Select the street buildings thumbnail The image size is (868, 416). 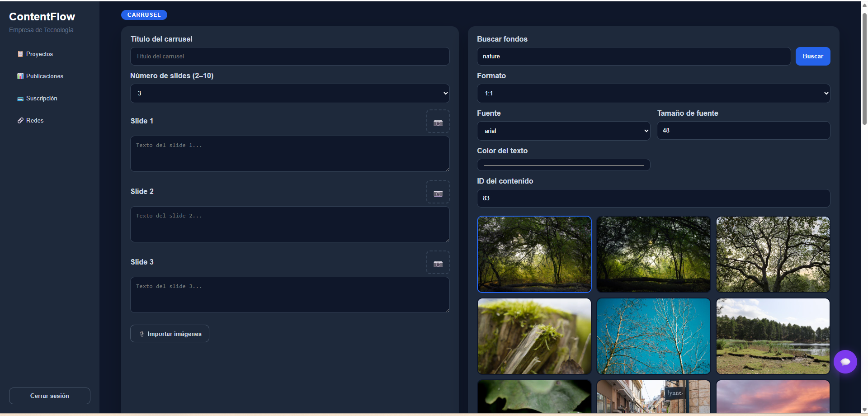654,397
